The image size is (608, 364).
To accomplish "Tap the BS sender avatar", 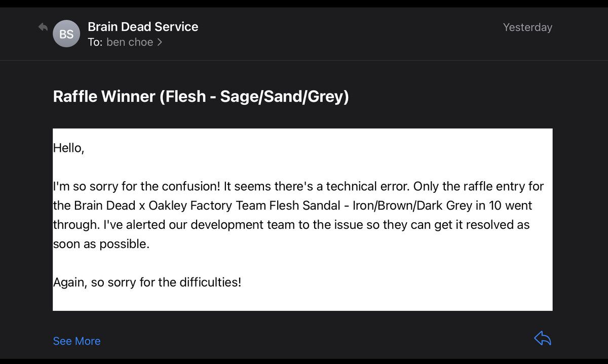I will click(x=66, y=34).
